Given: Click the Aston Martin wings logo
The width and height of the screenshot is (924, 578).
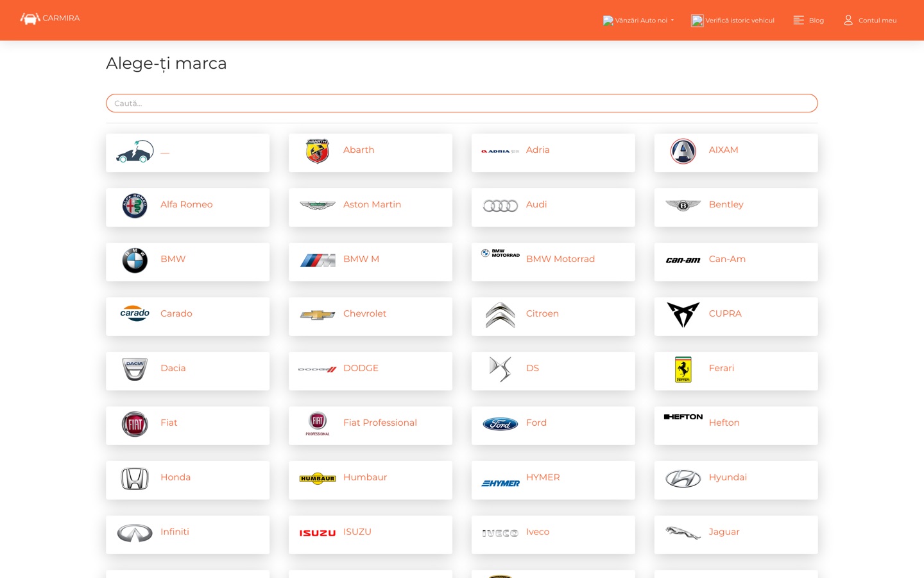Looking at the screenshot, I should pyautogui.click(x=318, y=206).
